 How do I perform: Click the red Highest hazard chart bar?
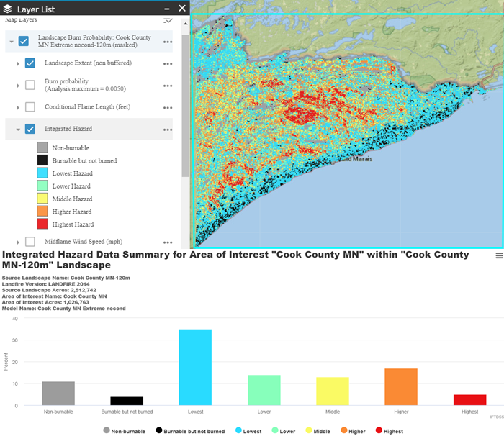tap(470, 400)
